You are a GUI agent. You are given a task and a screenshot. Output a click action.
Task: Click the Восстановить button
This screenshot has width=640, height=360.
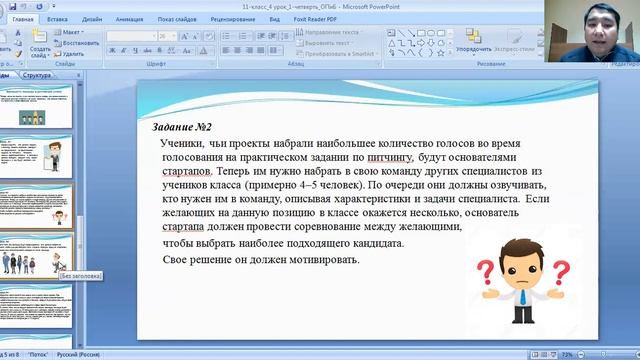[77, 43]
